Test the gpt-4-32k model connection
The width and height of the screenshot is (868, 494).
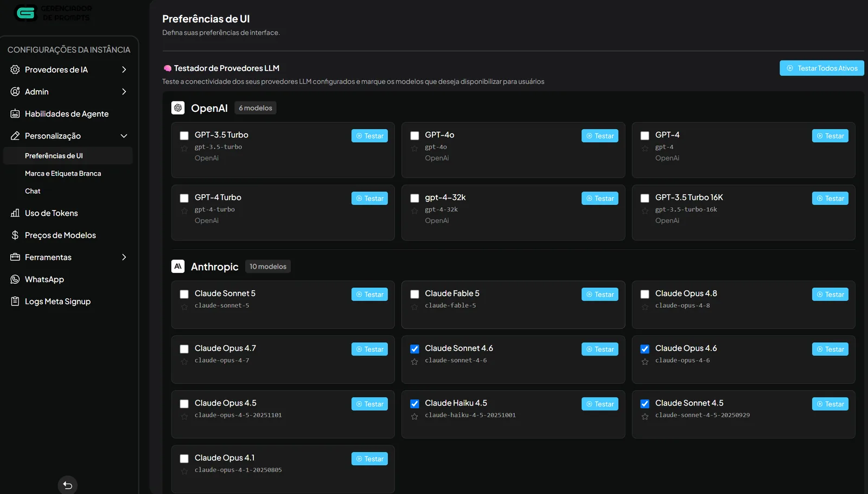pyautogui.click(x=600, y=198)
